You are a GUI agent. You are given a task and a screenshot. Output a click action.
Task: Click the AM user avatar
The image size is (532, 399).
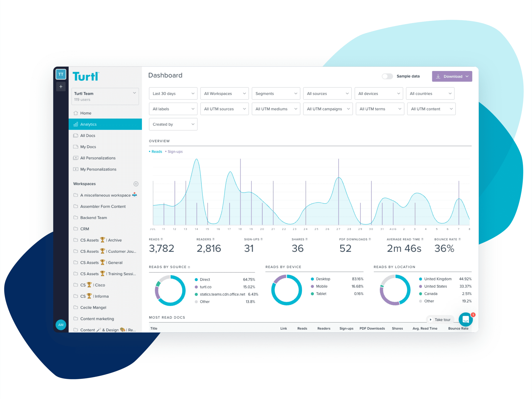(x=61, y=325)
